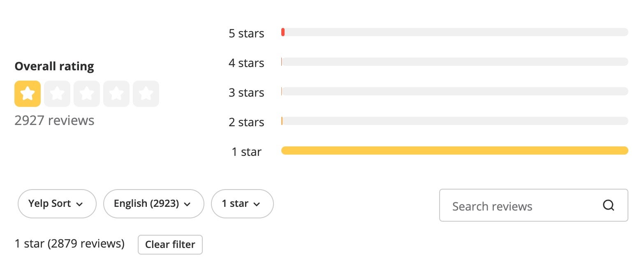Image resolution: width=644 pixels, height=264 pixels.
Task: Click the fifth rating star
Action: pos(146,94)
